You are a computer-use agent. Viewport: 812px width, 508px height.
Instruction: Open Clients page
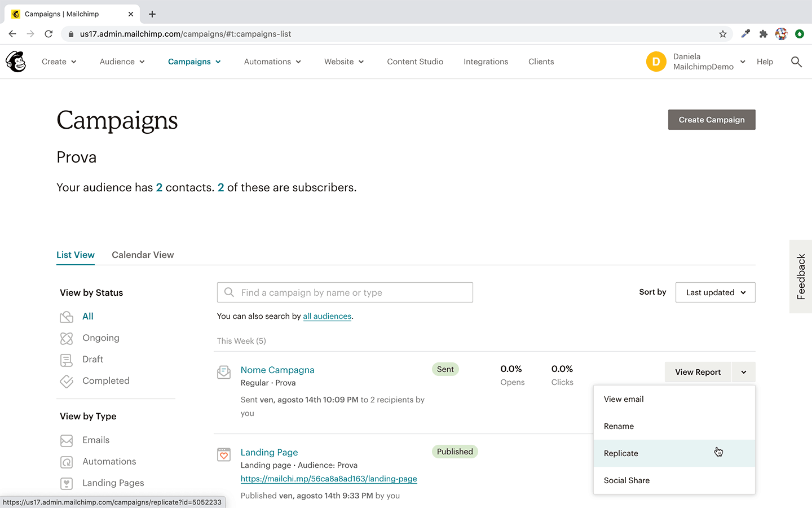point(541,62)
